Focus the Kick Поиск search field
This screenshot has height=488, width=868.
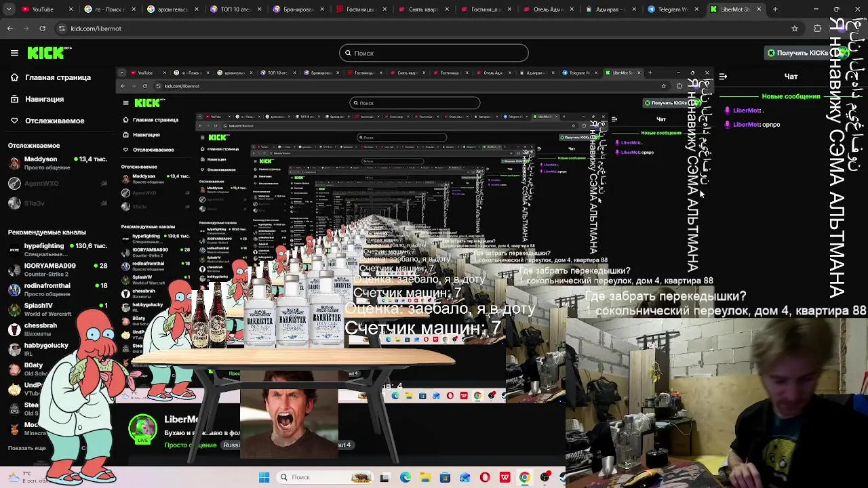point(434,53)
